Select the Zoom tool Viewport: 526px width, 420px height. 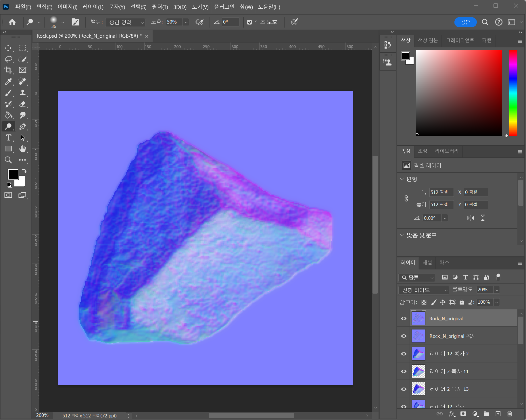pos(8,160)
